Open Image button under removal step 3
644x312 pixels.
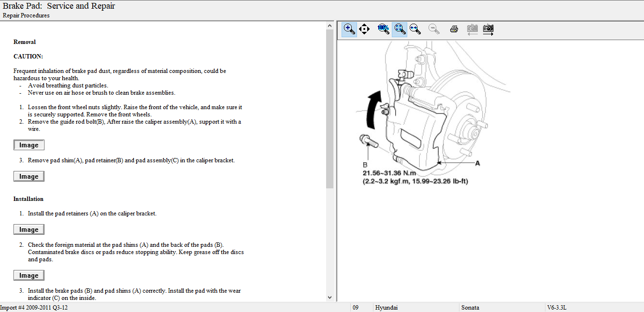[x=29, y=177]
